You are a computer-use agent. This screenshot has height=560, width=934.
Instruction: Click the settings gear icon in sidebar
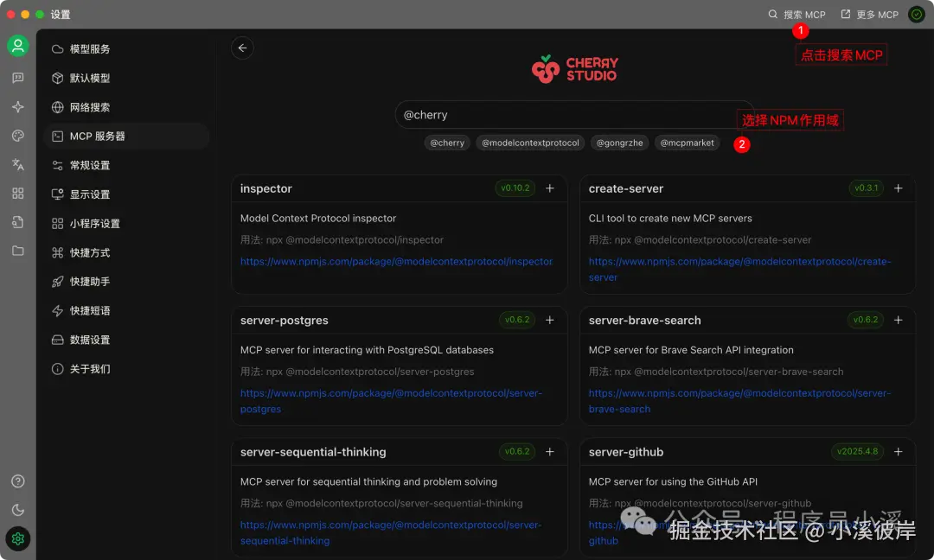pos(18,538)
